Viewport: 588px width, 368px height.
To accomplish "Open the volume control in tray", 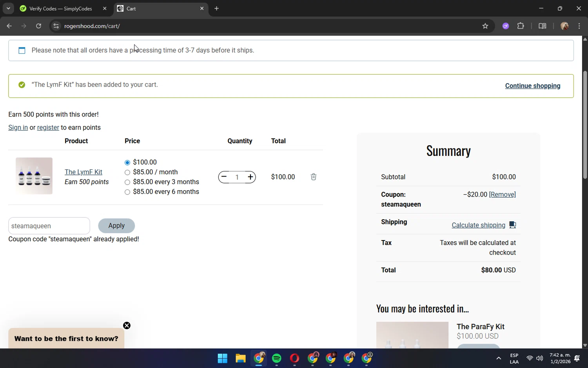I will click(x=540, y=358).
